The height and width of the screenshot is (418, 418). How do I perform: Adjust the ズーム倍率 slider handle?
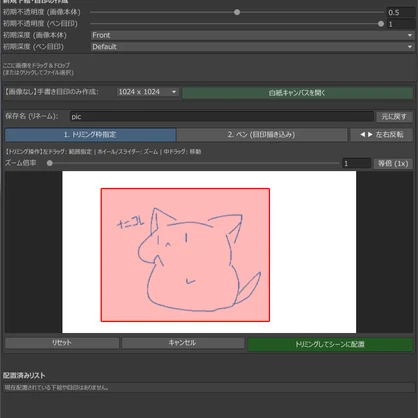(x=50, y=163)
